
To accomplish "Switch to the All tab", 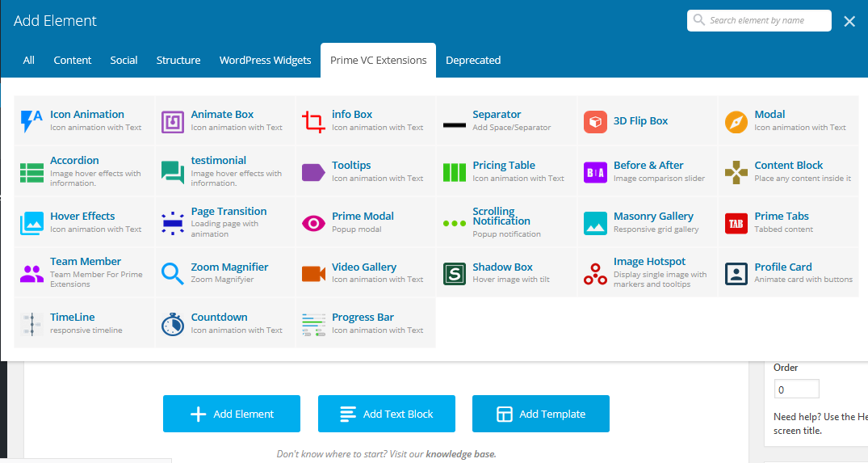I will 29,61.
